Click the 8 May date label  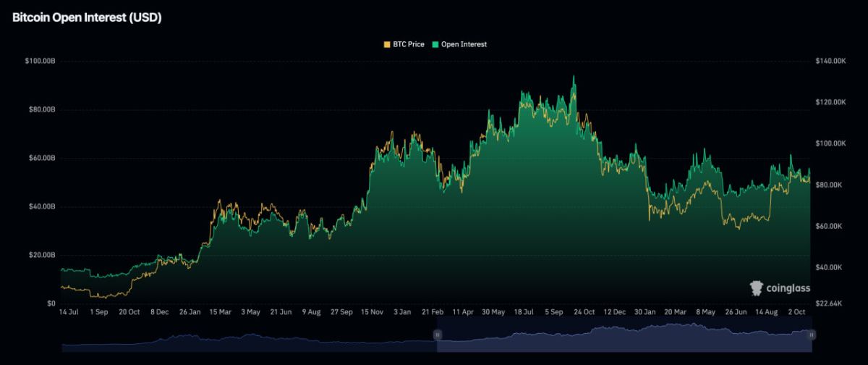pyautogui.click(x=705, y=311)
